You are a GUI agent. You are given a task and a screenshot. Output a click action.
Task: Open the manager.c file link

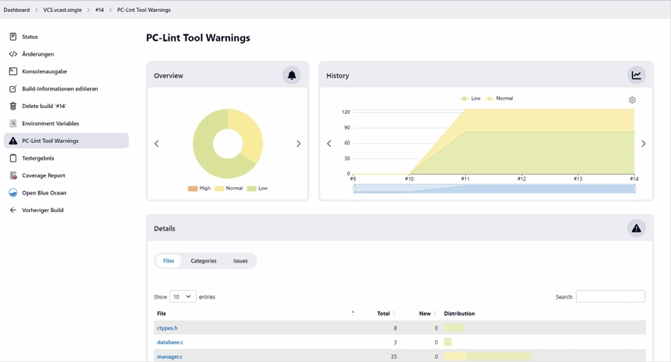[x=169, y=356]
